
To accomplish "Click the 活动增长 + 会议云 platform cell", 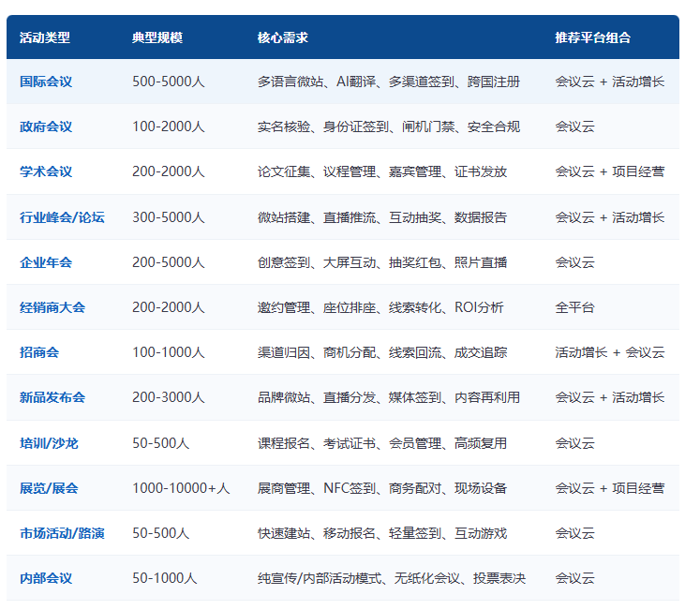I will click(x=609, y=352).
